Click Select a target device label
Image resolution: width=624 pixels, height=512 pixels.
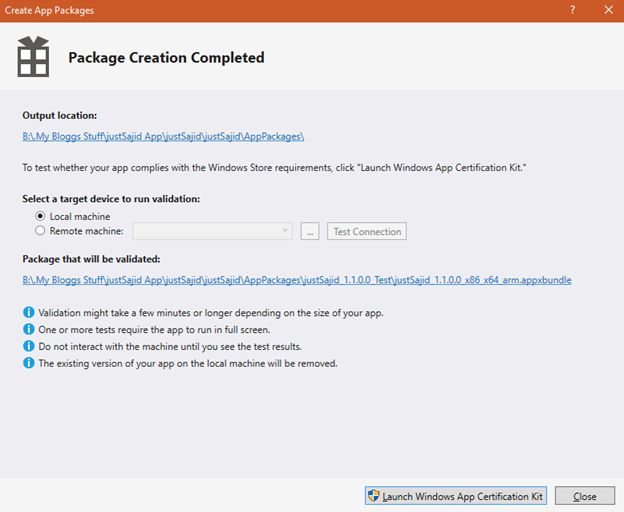[111, 199]
